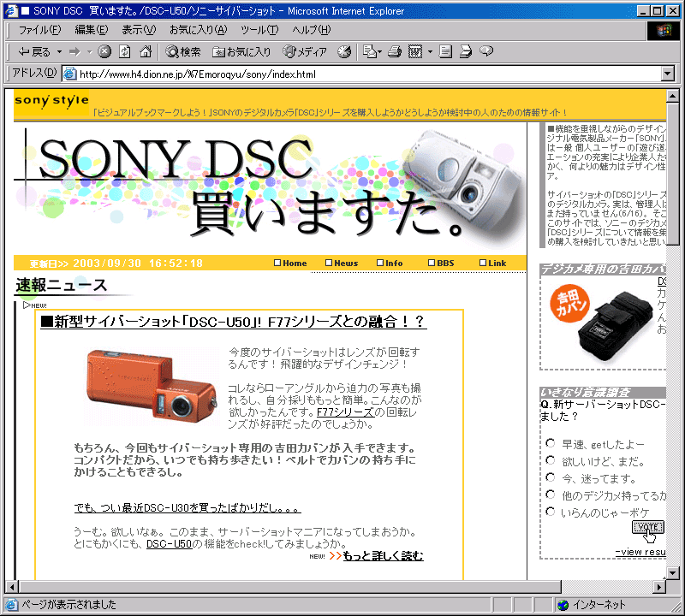Go back with the 戻る button
685x616 pixels.
[34, 52]
